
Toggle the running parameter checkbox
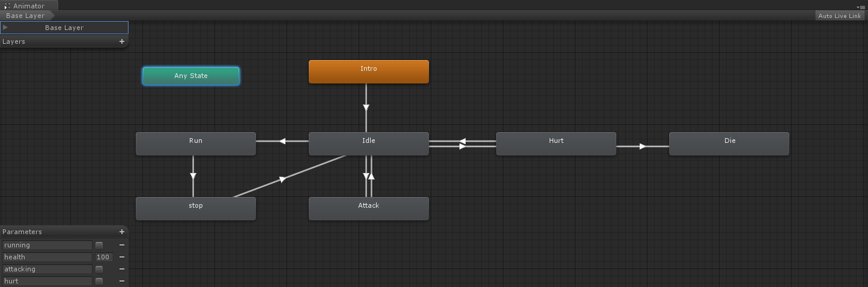pos(99,245)
